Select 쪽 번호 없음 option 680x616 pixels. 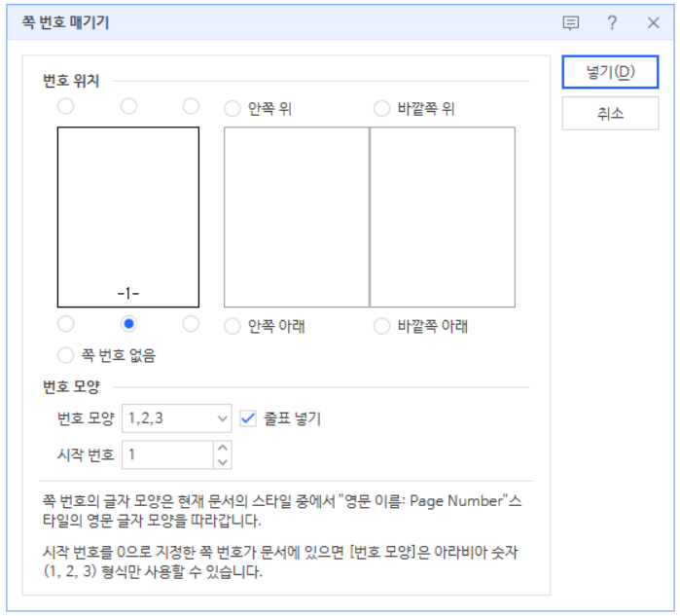pyautogui.click(x=66, y=355)
